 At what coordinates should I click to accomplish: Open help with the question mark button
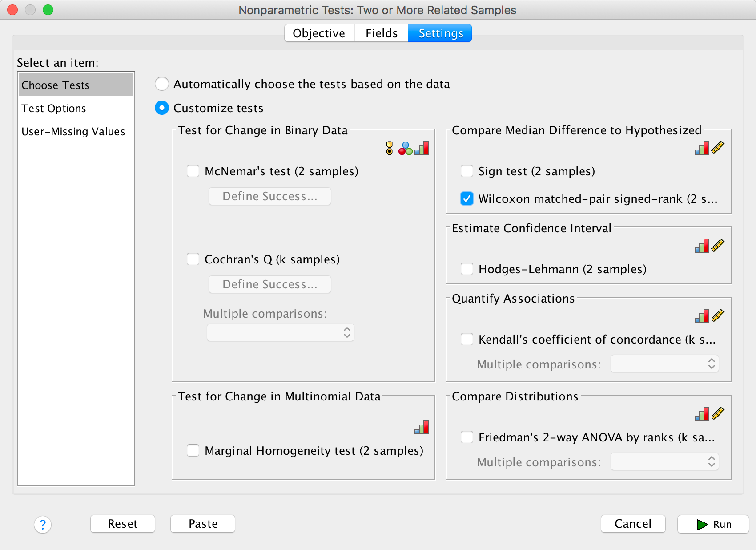pos(43,525)
